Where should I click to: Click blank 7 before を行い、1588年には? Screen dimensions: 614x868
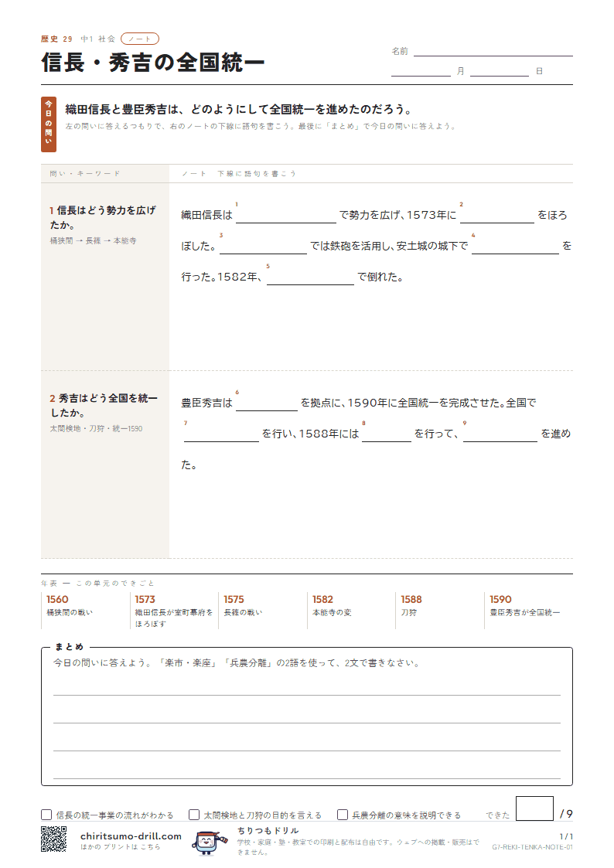[x=221, y=434]
